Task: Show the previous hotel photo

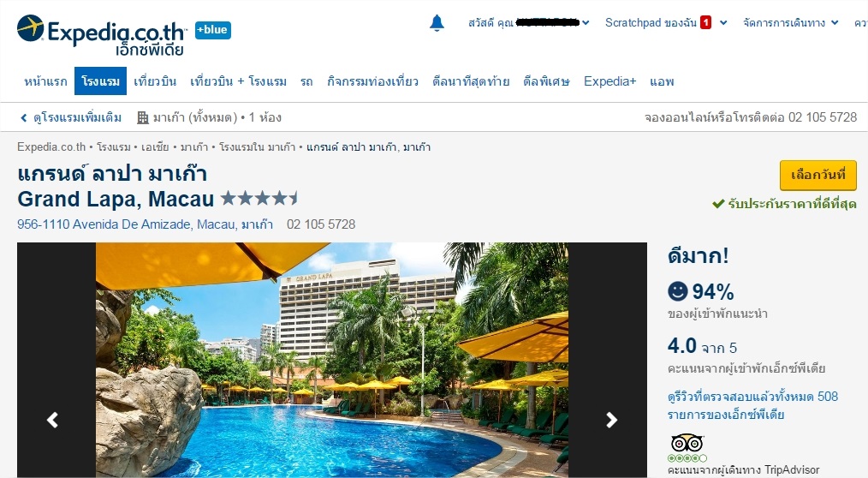Action: click(52, 420)
